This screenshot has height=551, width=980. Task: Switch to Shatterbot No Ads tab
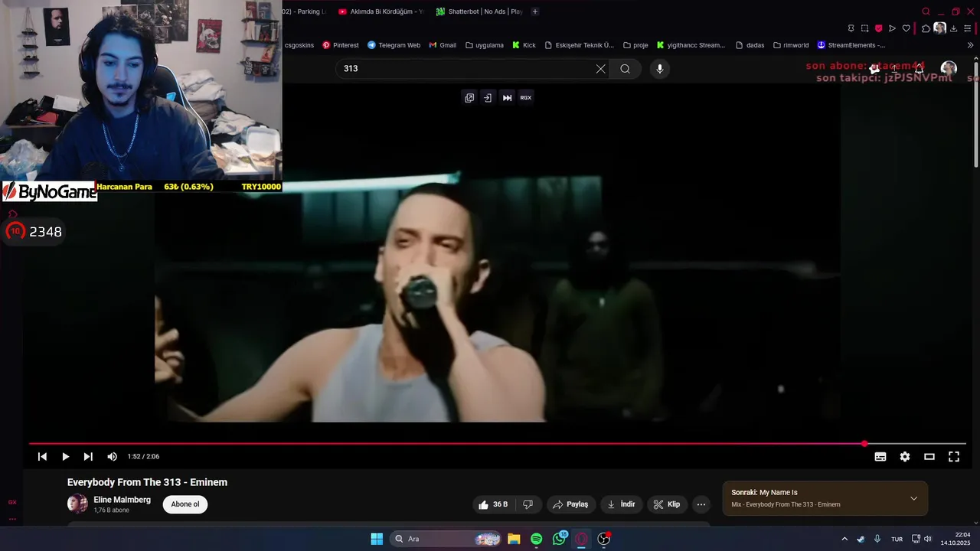click(479, 11)
